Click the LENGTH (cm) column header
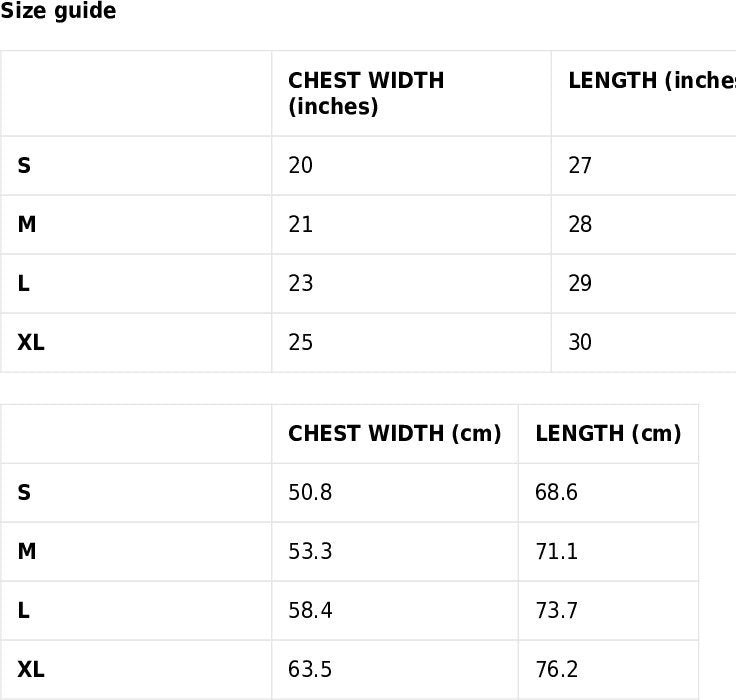Image resolution: width=736 pixels, height=700 pixels. point(608,434)
